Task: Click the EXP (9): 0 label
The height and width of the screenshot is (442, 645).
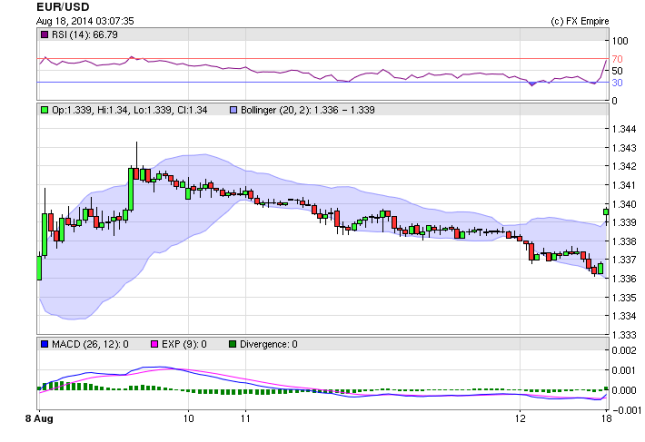Action: [x=184, y=344]
